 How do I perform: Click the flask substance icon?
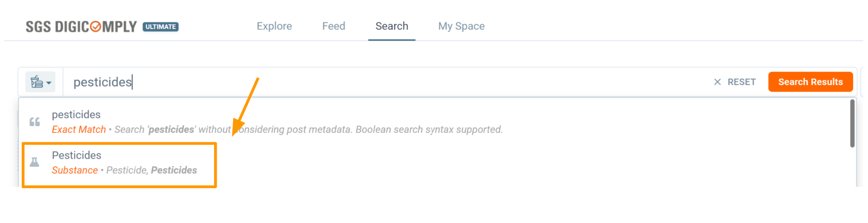(x=34, y=162)
